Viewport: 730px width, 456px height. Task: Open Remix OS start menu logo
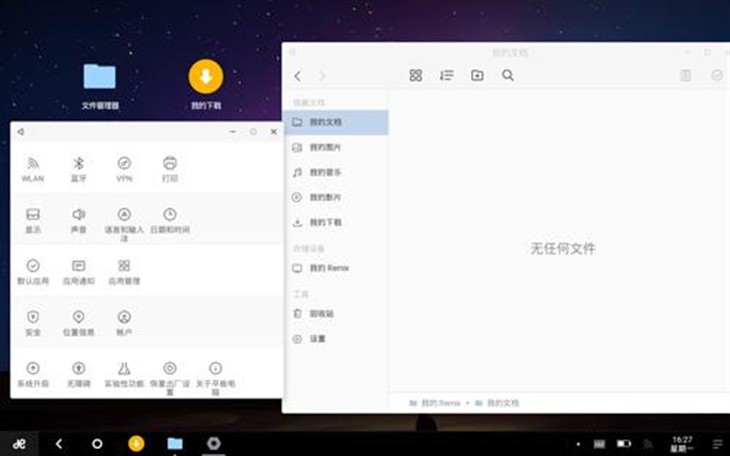pos(19,444)
